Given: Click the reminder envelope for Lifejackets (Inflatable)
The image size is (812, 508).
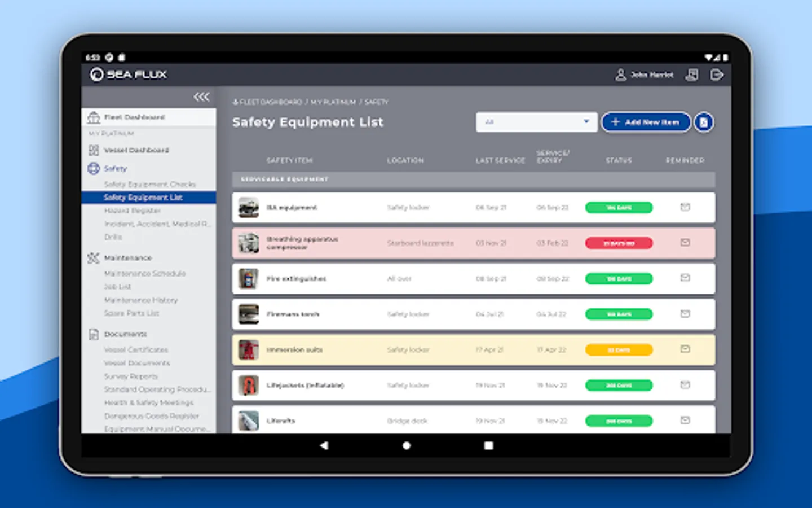Looking at the screenshot, I should pos(685,384).
